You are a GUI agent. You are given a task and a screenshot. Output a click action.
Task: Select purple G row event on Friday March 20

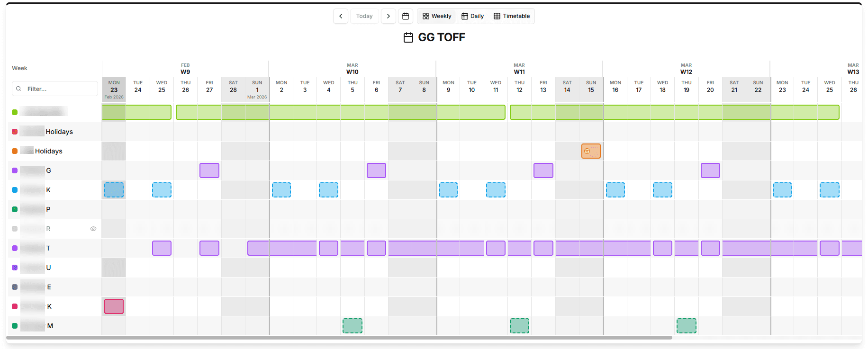[710, 170]
